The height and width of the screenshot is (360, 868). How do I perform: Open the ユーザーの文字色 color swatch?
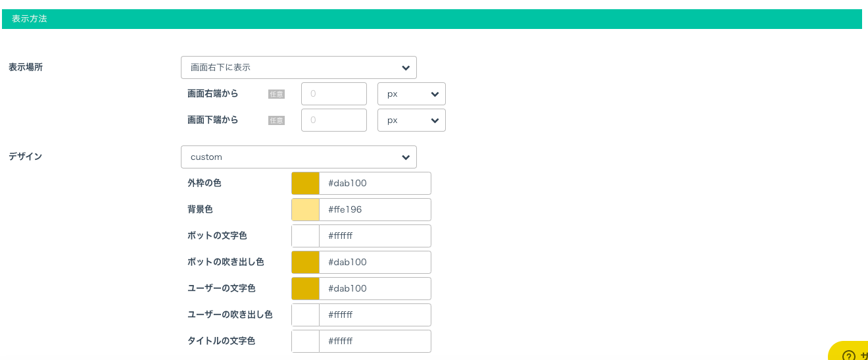pyautogui.click(x=305, y=288)
